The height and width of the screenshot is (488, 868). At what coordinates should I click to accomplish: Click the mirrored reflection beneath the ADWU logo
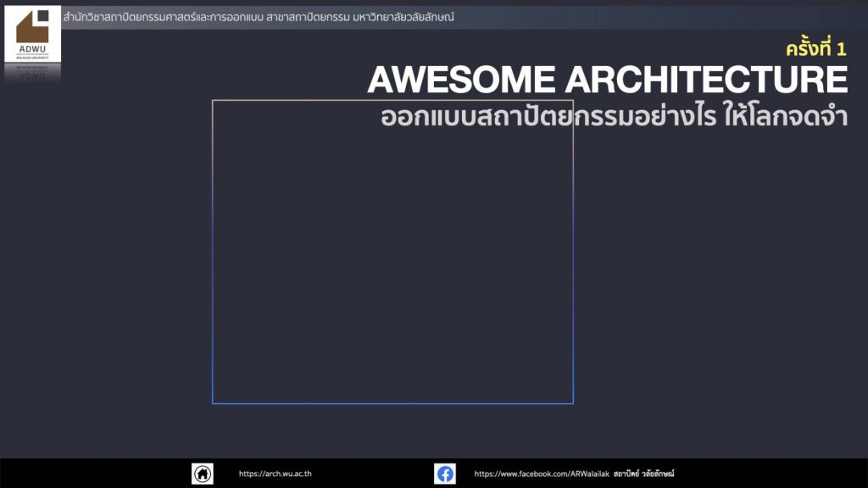(32, 73)
